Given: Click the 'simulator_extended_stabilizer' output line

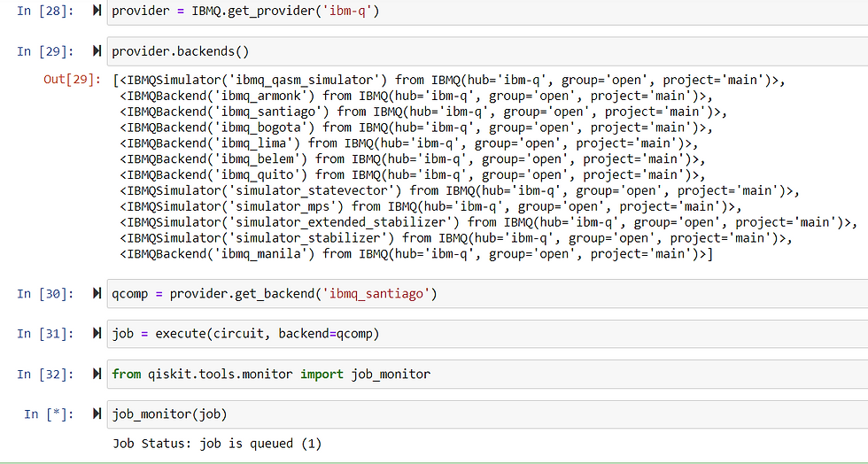Looking at the screenshot, I should pyautogui.click(x=489, y=222).
